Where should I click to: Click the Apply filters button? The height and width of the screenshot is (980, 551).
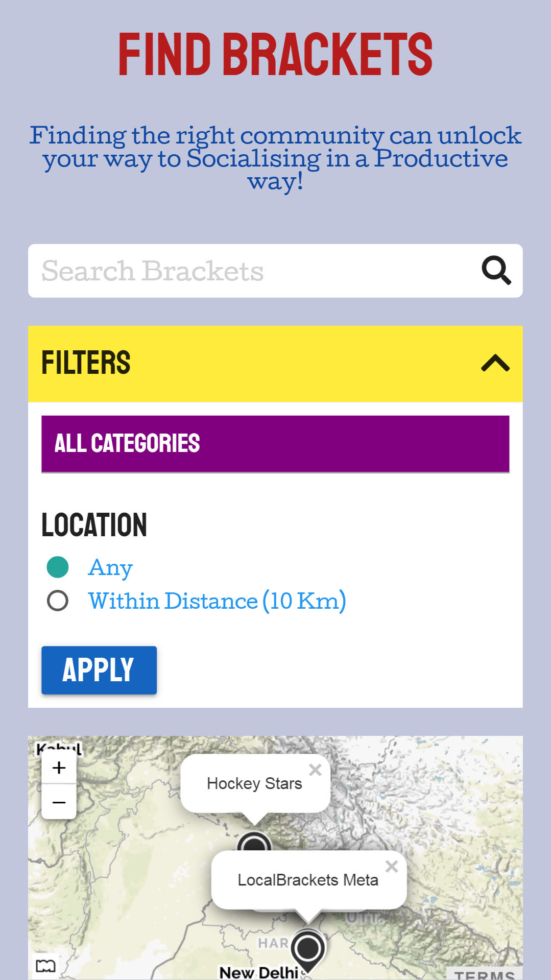click(x=99, y=670)
